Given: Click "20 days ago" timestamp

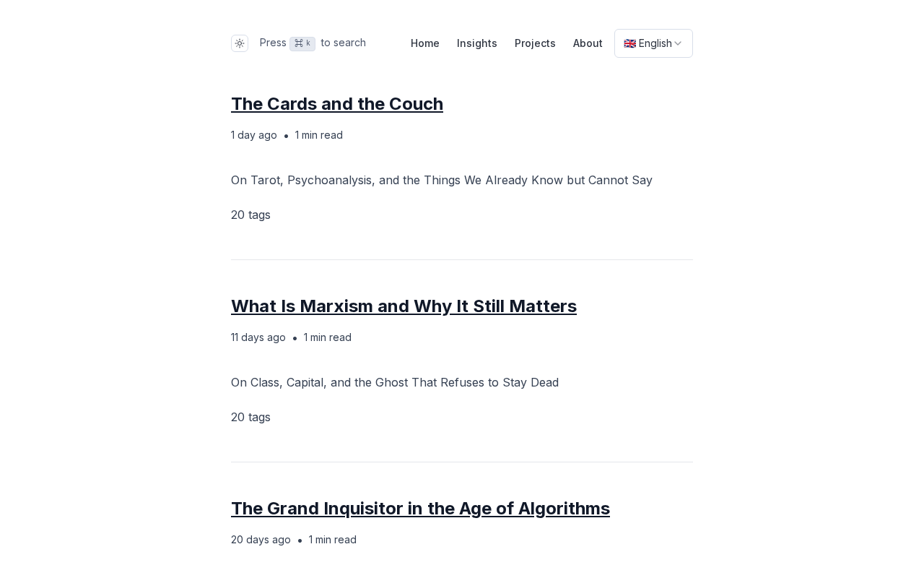Looking at the screenshot, I should (x=261, y=540).
